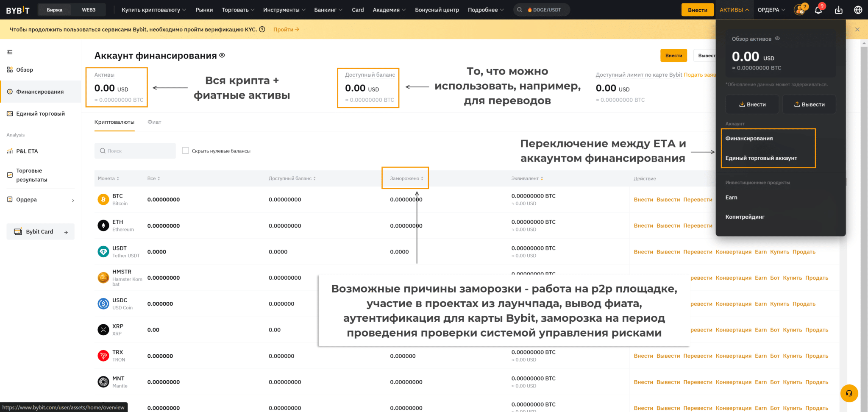Click the Bitcoin coin icon
The width and height of the screenshot is (868, 412).
click(x=103, y=200)
